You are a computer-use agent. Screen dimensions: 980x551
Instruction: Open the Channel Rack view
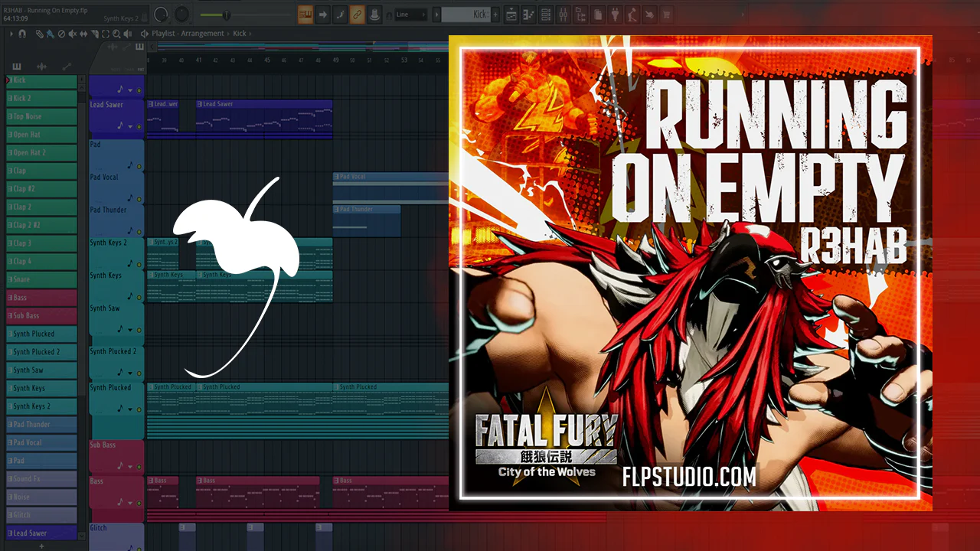pos(546,14)
